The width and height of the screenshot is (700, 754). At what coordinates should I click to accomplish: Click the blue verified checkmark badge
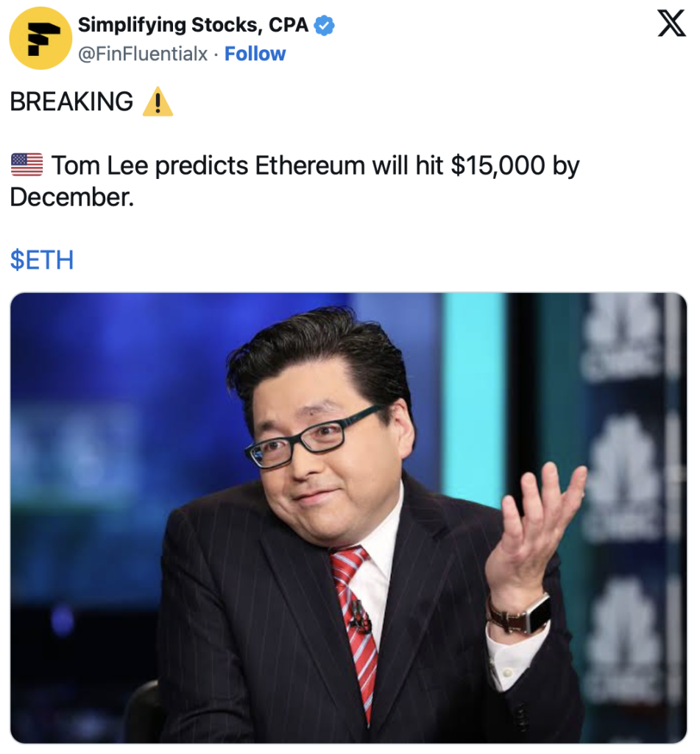click(324, 25)
